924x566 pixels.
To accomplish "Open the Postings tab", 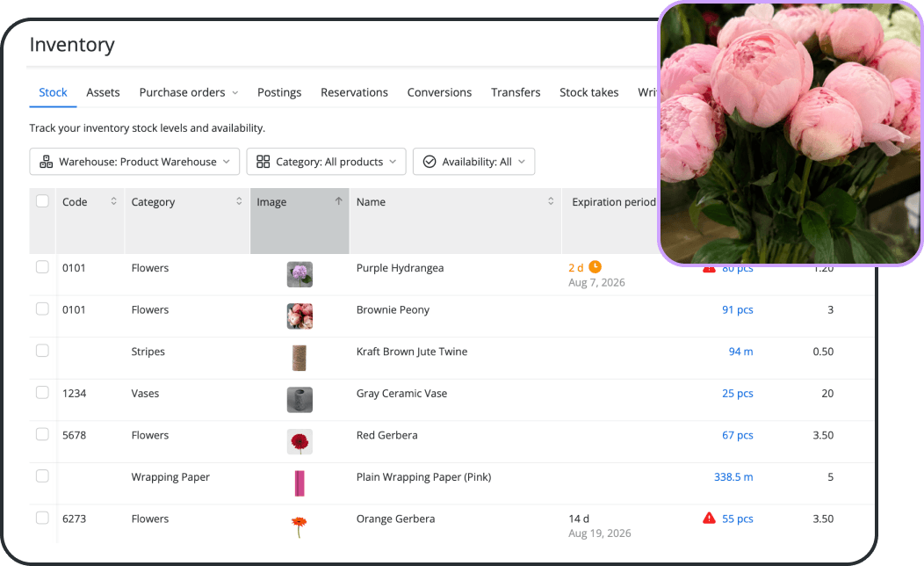I will point(279,92).
